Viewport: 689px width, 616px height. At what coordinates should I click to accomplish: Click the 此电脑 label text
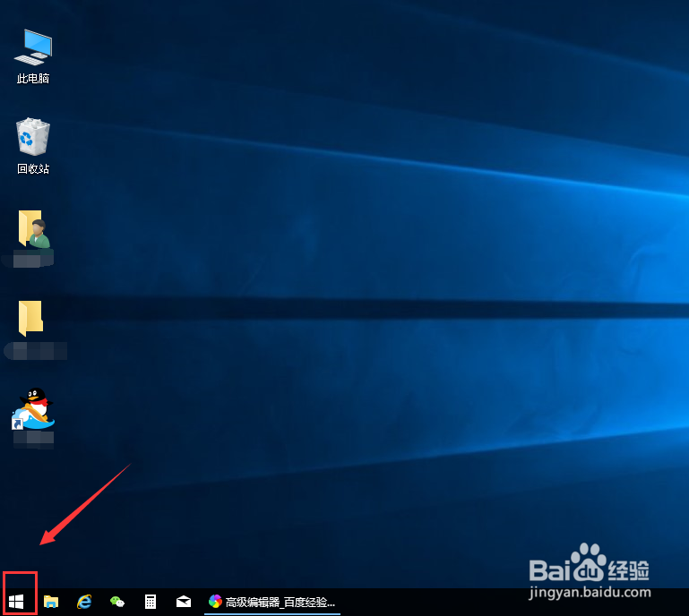pos(33,79)
